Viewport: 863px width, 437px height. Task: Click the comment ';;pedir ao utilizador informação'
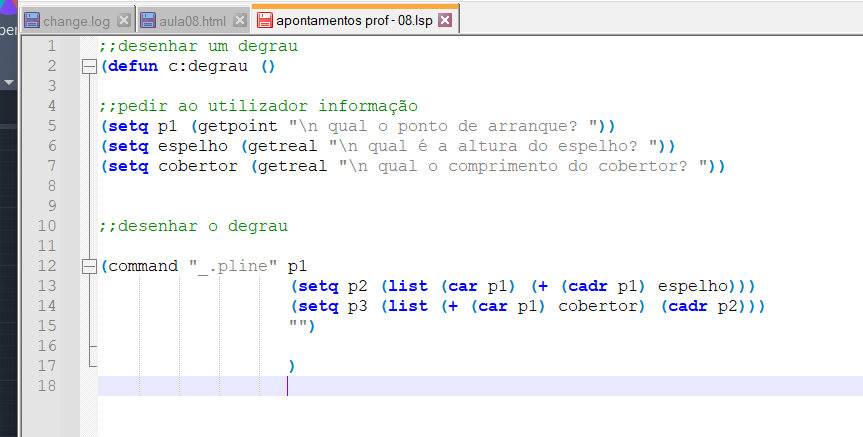(x=259, y=106)
